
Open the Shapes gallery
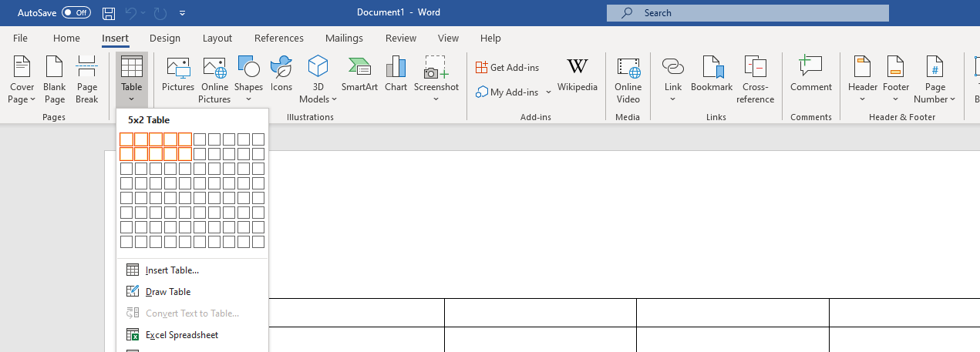point(248,79)
